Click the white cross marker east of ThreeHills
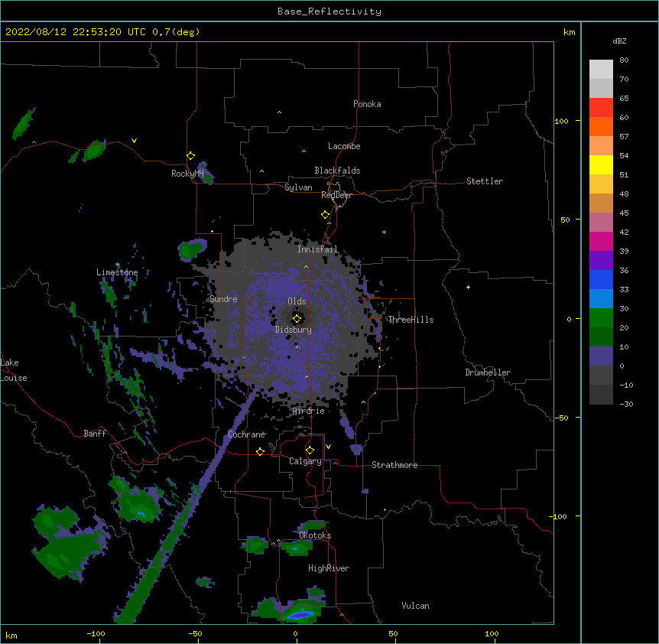Image resolution: width=659 pixels, height=644 pixels. click(468, 287)
